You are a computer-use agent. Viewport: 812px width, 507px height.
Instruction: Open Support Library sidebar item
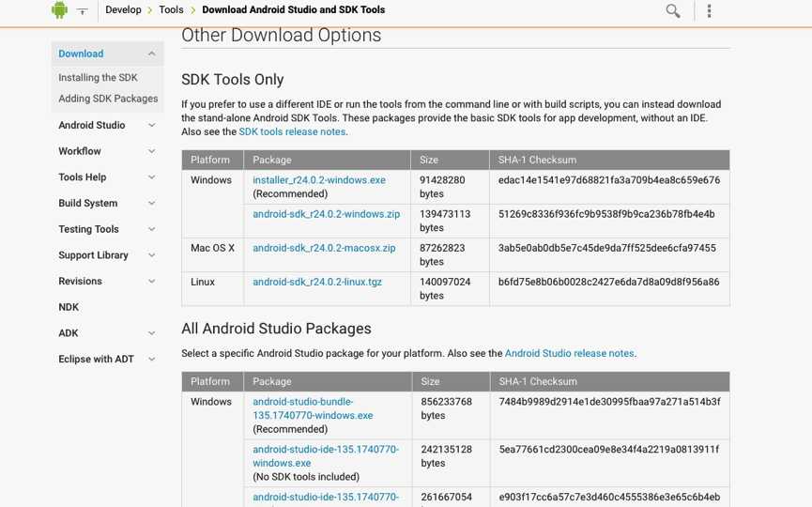pyautogui.click(x=93, y=255)
